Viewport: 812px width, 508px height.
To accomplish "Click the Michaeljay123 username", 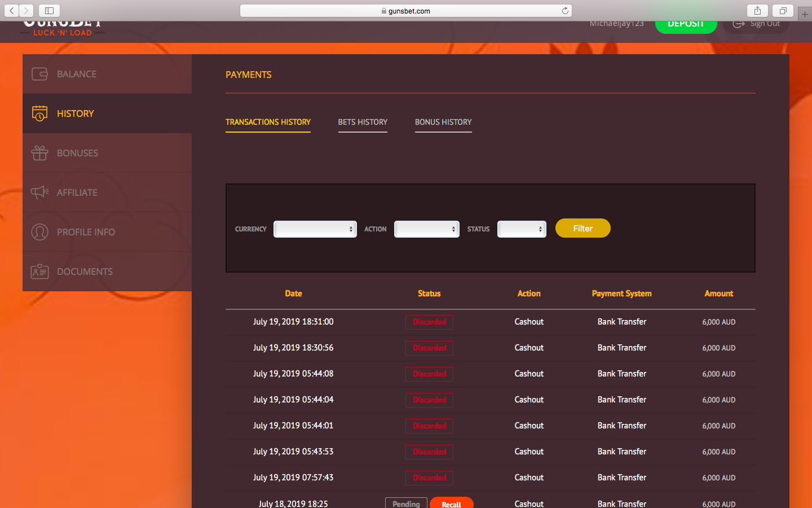I will tap(616, 24).
